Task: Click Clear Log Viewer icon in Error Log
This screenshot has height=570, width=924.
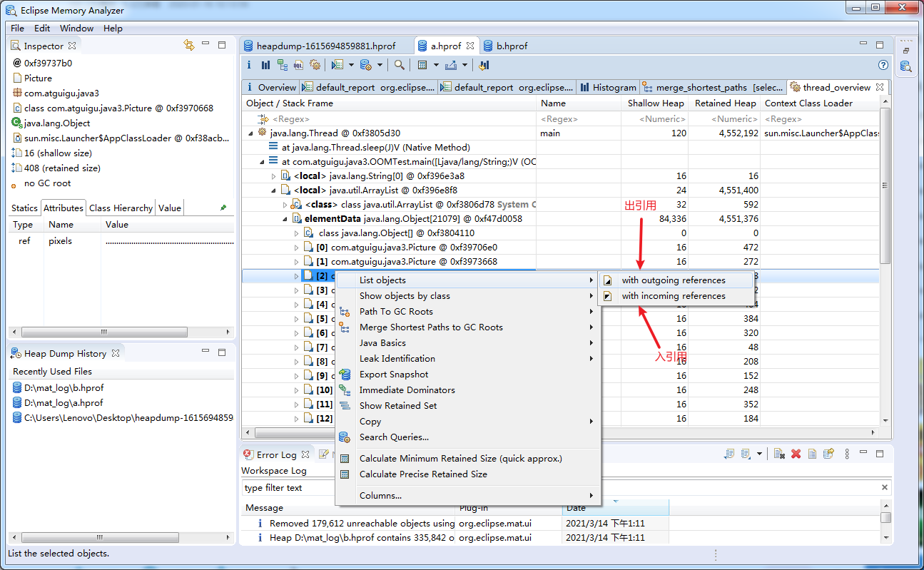Action: [x=779, y=454]
